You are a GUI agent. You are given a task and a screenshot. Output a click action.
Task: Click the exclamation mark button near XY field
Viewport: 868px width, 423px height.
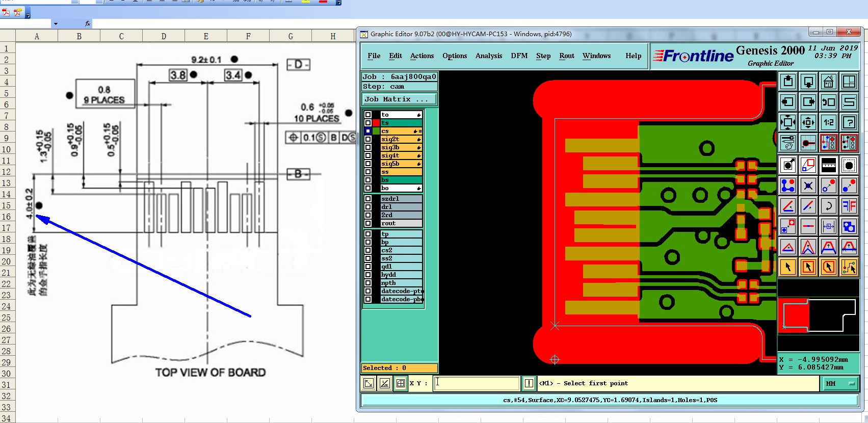pos(529,383)
